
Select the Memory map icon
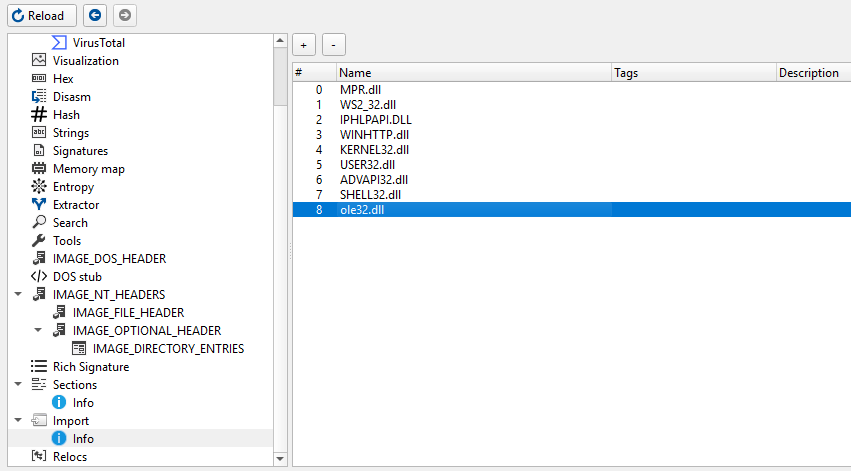click(x=39, y=169)
